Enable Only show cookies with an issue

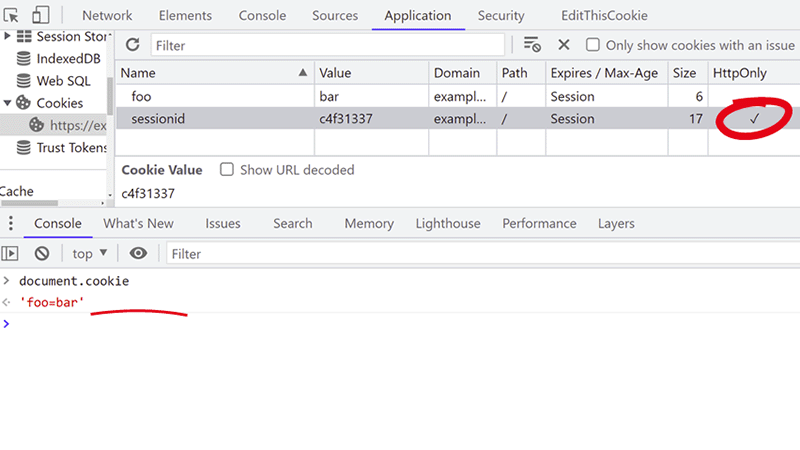pyautogui.click(x=592, y=45)
